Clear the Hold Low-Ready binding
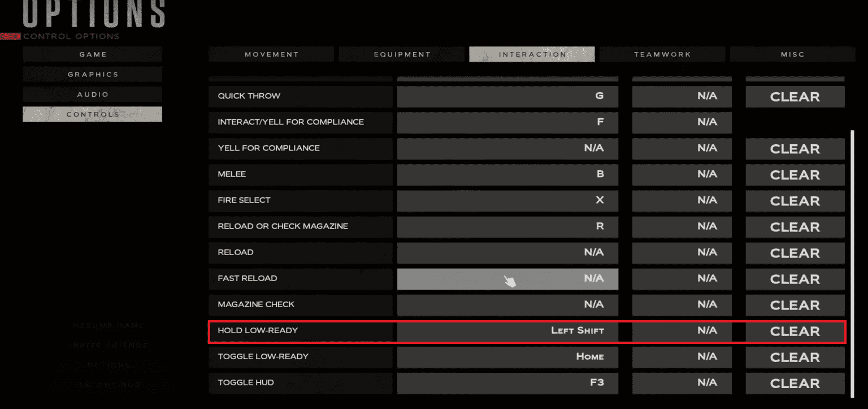 click(795, 331)
